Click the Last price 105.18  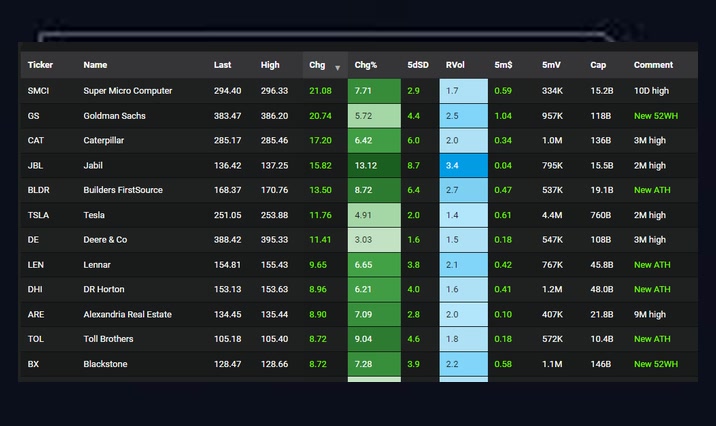(227, 339)
